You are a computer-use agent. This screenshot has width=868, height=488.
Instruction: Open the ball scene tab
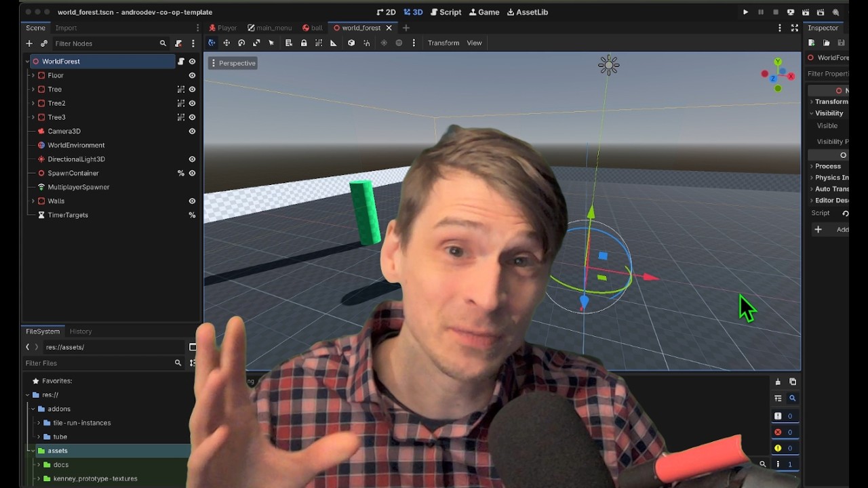(x=313, y=28)
